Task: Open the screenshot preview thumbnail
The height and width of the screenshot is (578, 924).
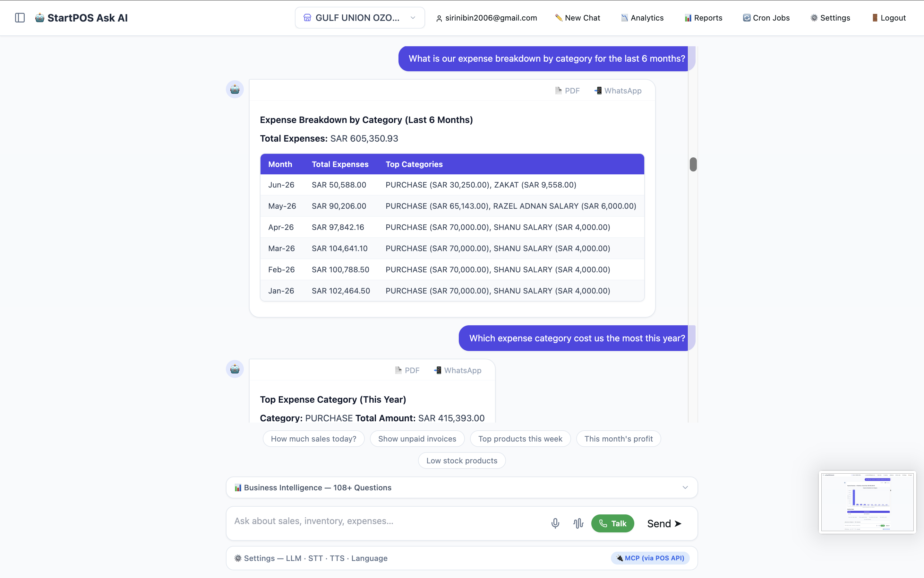Action: tap(867, 502)
